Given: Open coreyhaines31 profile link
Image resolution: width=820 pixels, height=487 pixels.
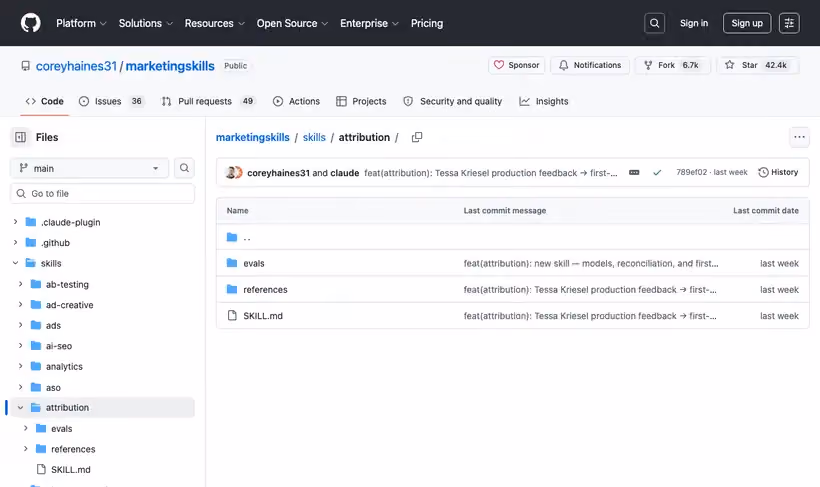Looking at the screenshot, I should (x=76, y=66).
